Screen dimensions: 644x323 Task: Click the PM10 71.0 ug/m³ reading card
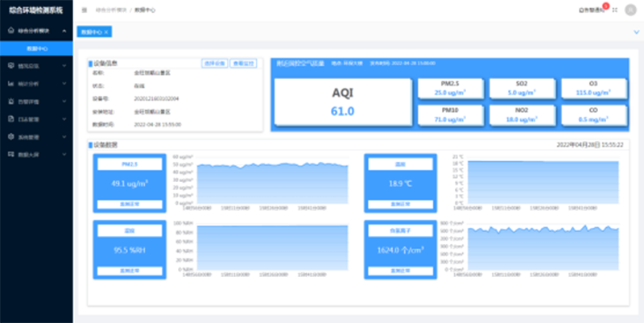point(451,114)
